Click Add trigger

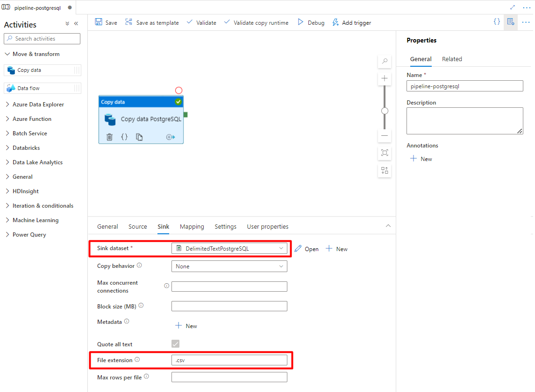[x=352, y=22]
